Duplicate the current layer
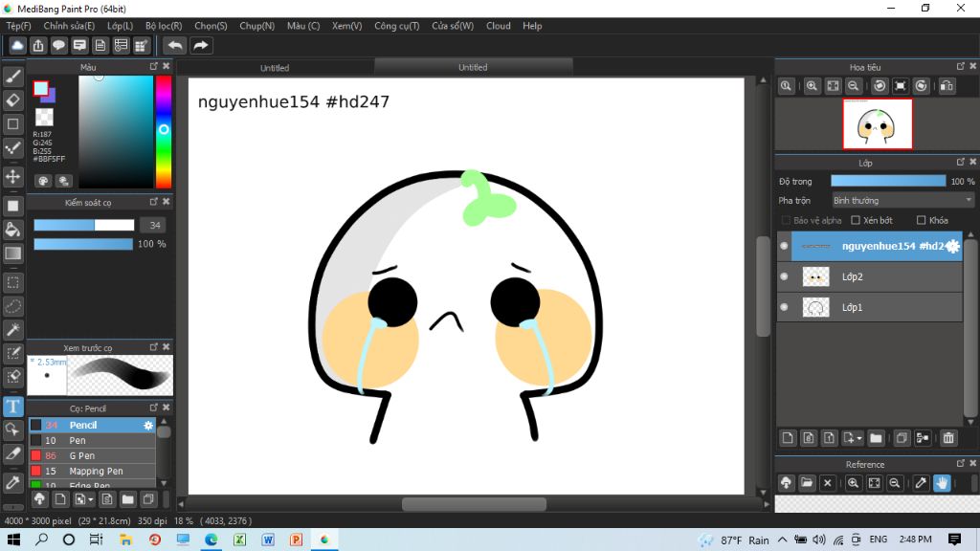This screenshot has width=980, height=551. click(902, 438)
